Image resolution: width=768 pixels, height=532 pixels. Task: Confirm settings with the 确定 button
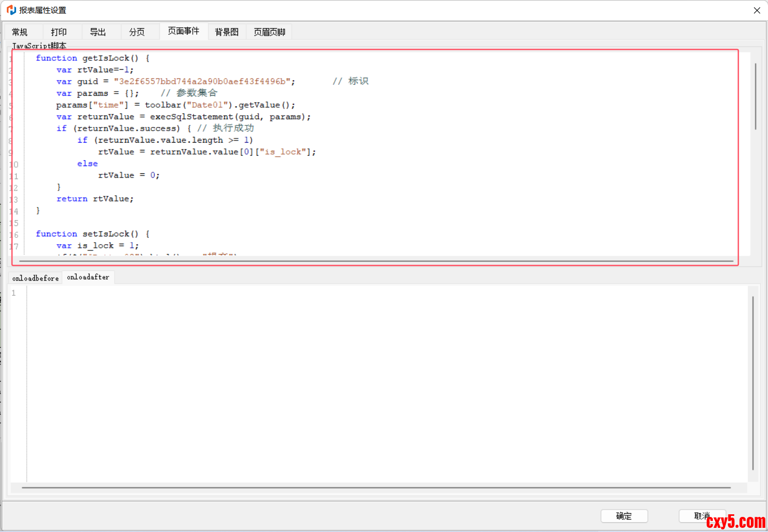click(x=624, y=516)
